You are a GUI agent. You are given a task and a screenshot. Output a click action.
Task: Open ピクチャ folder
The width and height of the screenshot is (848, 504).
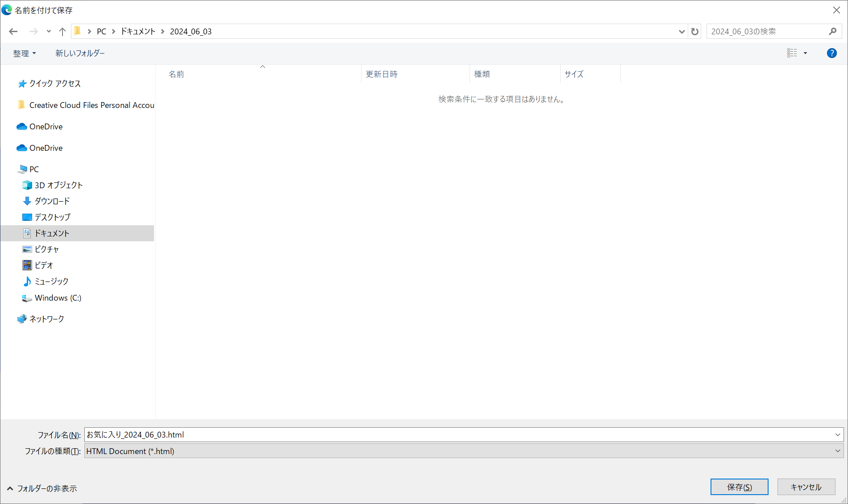pos(47,249)
